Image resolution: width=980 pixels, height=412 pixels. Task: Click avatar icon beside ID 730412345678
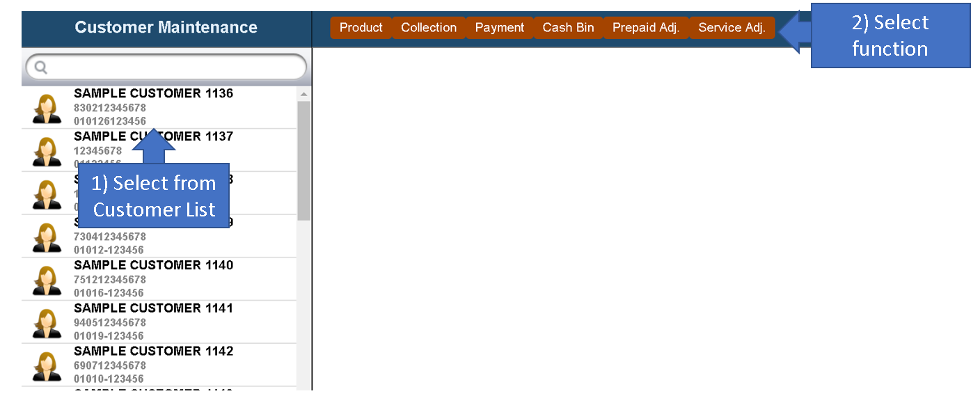47,237
